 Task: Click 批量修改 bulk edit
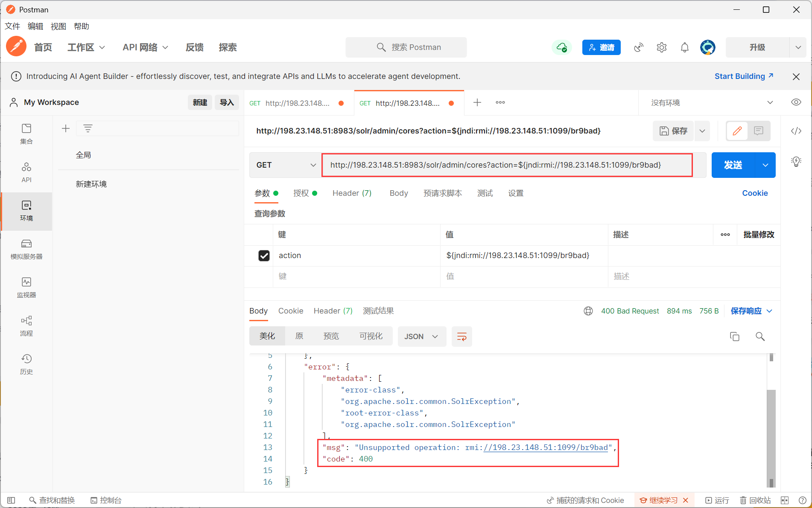tap(759, 235)
